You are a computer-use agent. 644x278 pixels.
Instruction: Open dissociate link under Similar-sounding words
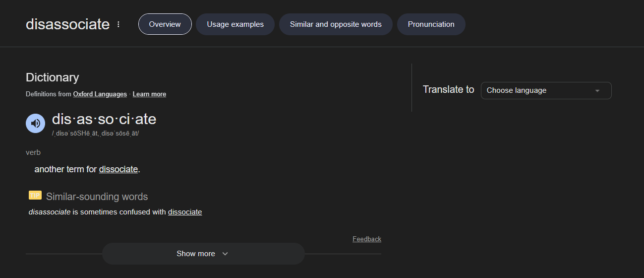point(185,212)
